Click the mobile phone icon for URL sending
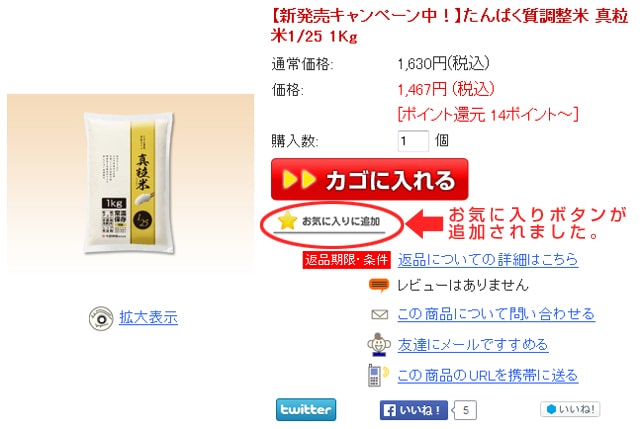640x429 pixels. pos(378,375)
